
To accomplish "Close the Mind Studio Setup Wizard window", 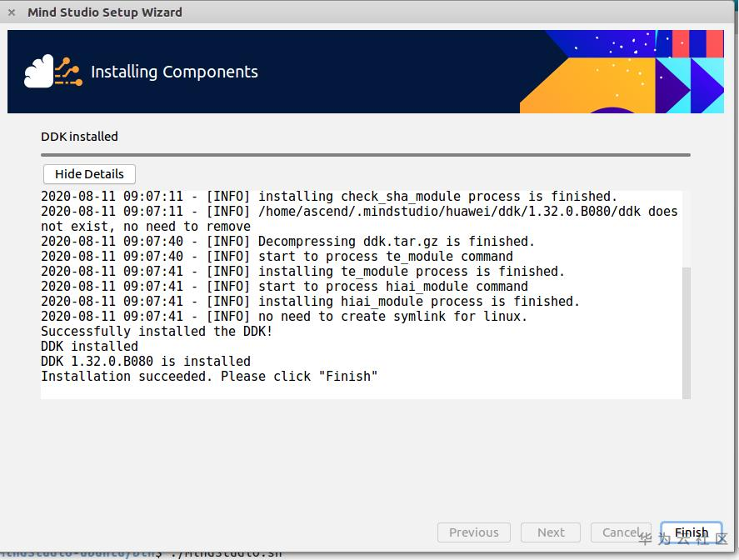I will [x=12, y=12].
